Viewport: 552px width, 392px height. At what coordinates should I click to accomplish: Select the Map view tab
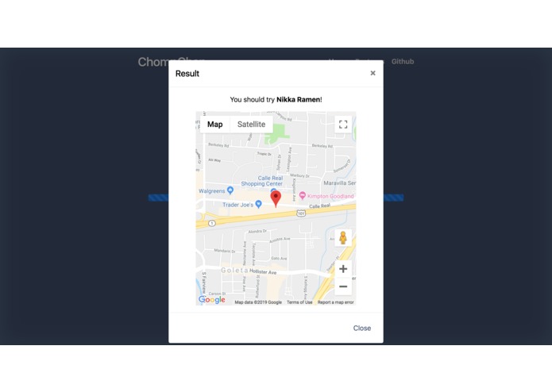pos(214,125)
